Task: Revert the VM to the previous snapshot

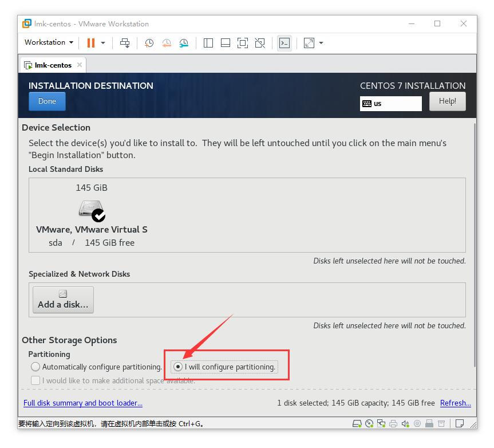Action: coord(167,43)
